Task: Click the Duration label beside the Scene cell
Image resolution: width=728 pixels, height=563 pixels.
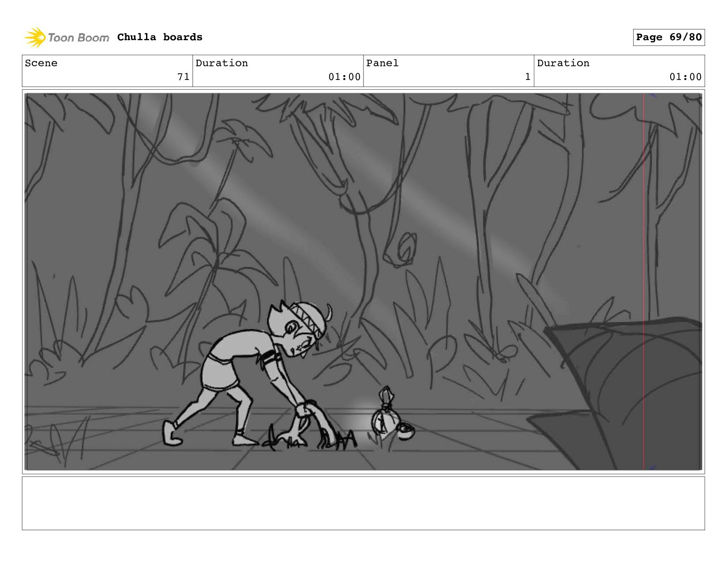Action: [221, 63]
